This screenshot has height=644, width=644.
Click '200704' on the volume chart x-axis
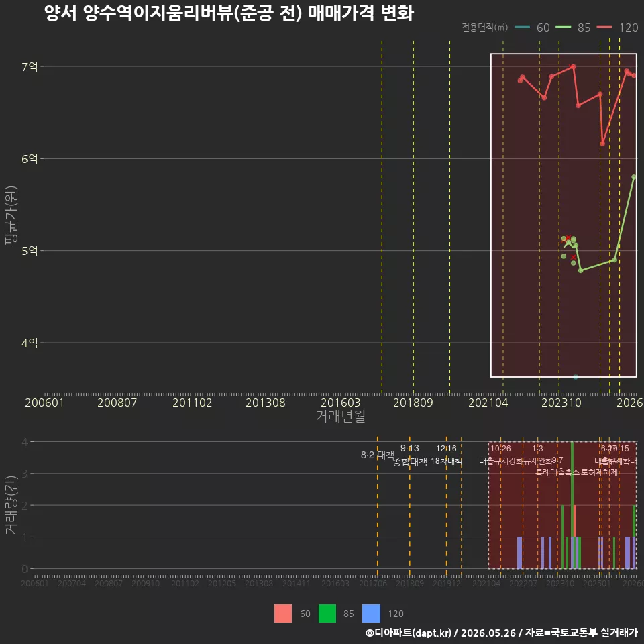click(72, 583)
